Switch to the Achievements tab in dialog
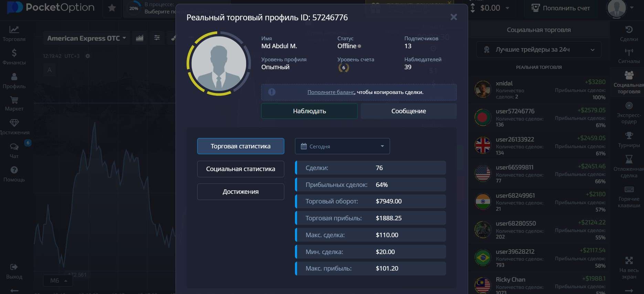Screen dimensions: 644x294 coord(241,192)
